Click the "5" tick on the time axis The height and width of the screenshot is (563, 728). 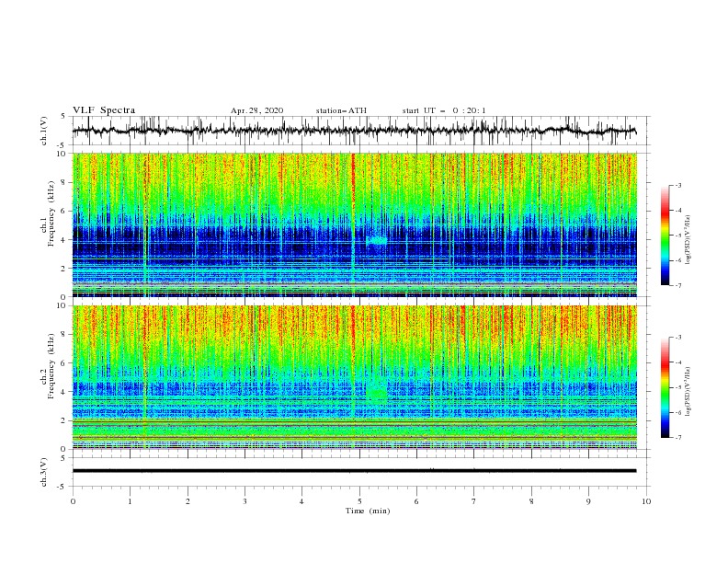click(x=359, y=501)
